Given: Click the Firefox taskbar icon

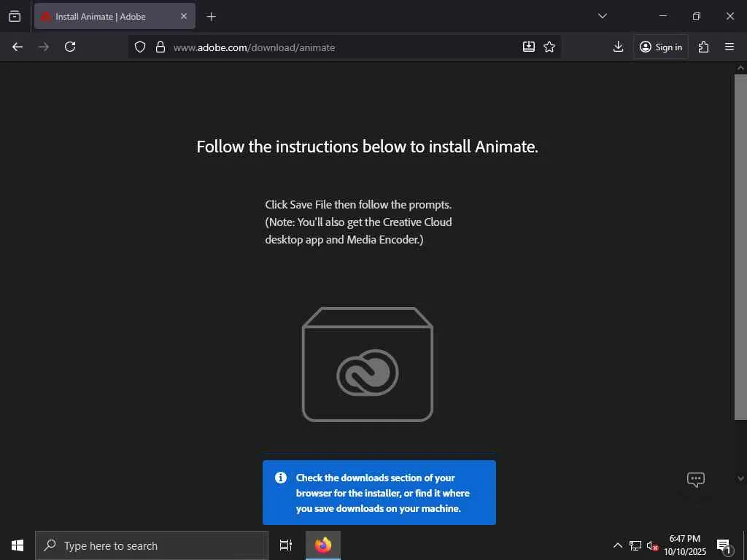Looking at the screenshot, I should tap(323, 545).
